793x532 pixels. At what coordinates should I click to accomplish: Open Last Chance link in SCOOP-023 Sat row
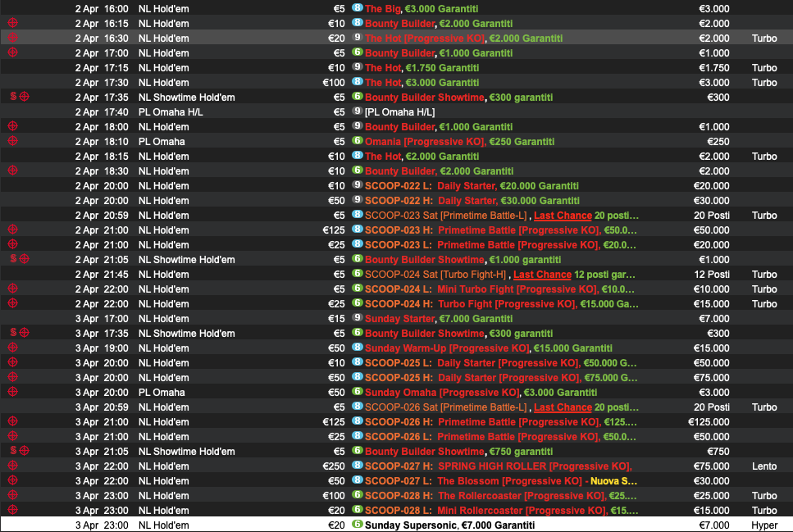tap(563, 215)
